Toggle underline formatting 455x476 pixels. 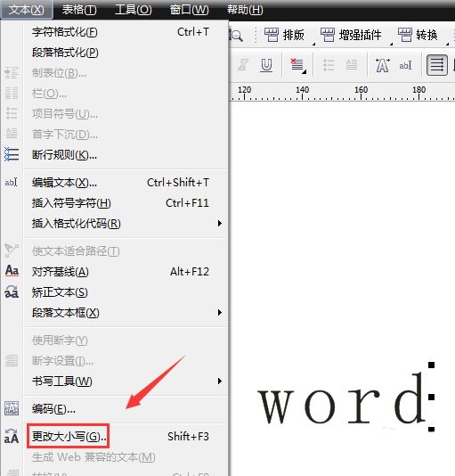(x=266, y=65)
